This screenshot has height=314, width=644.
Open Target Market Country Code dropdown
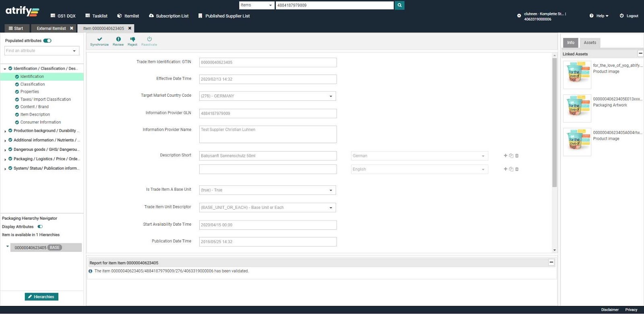330,96
